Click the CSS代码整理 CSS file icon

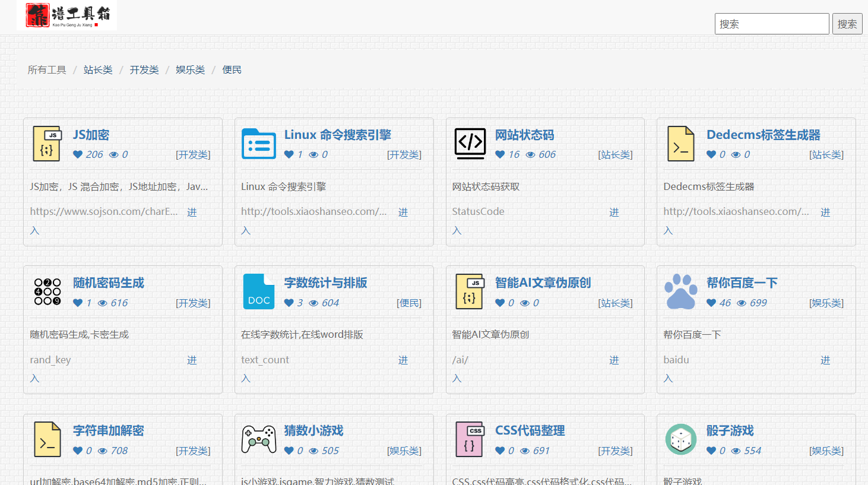pyautogui.click(x=470, y=439)
